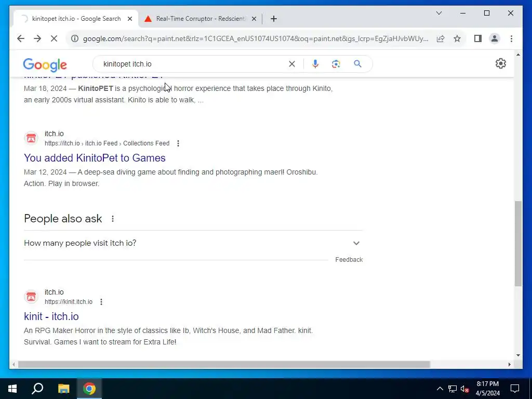The image size is (532, 399).
Task: Open the network status tray icon
Action: (x=453, y=389)
